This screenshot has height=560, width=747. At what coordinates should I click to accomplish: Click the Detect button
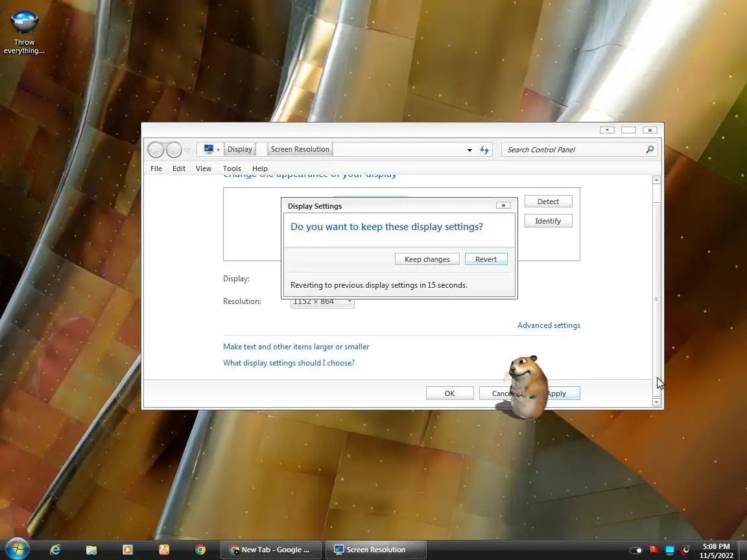click(x=548, y=202)
